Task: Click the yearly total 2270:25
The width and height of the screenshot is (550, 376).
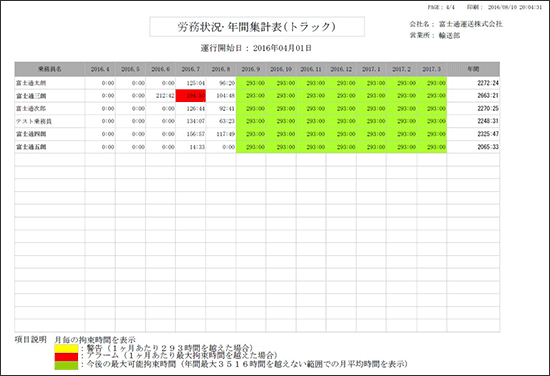Action: click(x=488, y=109)
